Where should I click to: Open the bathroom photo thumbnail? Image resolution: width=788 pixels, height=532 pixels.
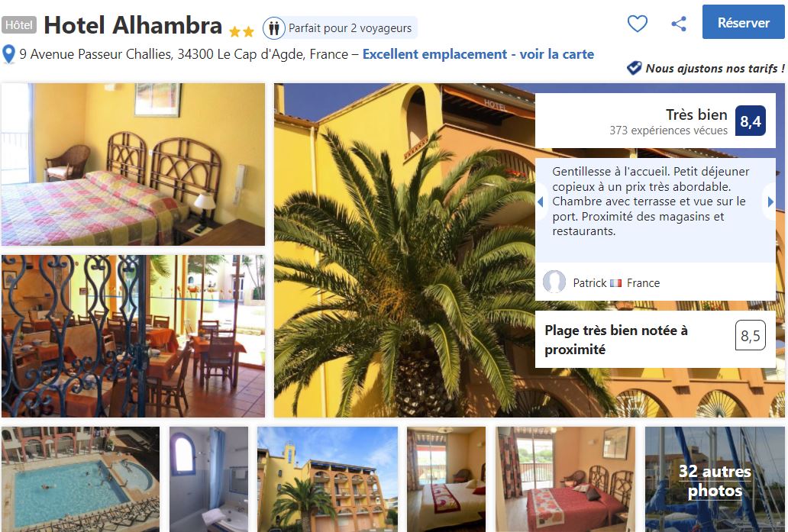[x=208, y=479]
